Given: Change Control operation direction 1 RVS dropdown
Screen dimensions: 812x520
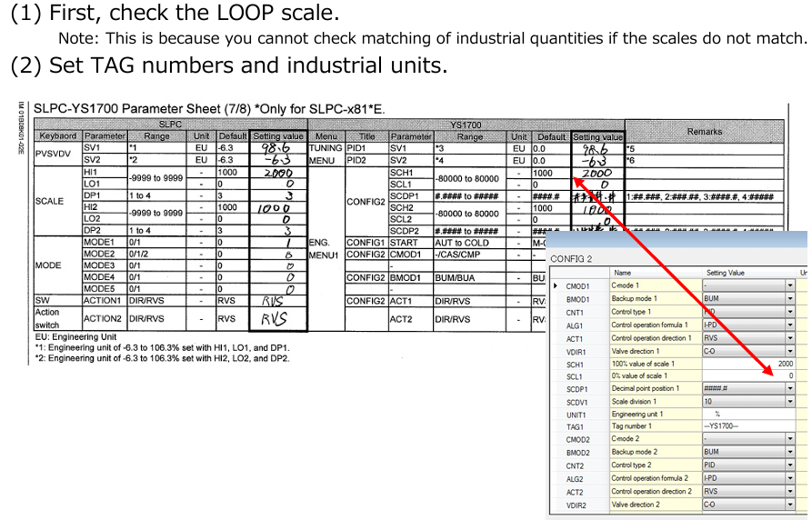Looking at the screenshot, I should 789,337.
